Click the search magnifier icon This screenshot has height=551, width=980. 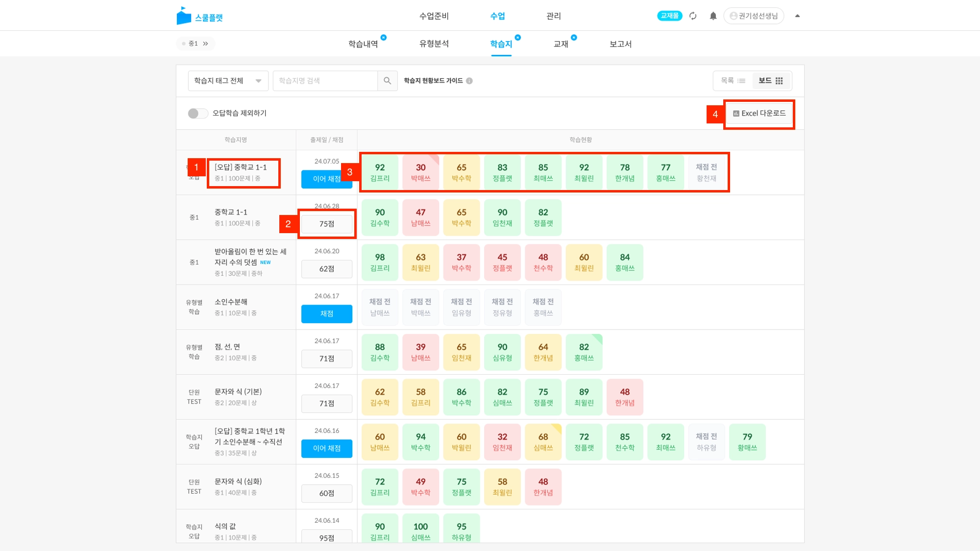point(387,81)
